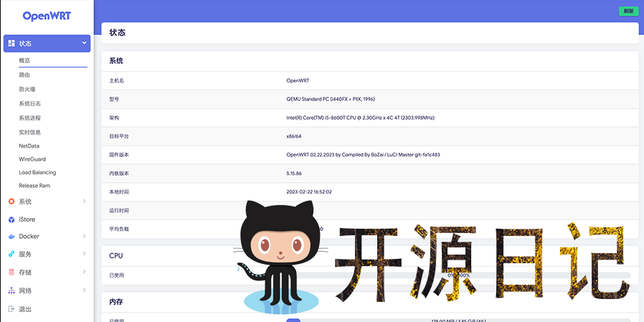Expand the 系统 menu chevron
644x322 pixels.
click(84, 201)
